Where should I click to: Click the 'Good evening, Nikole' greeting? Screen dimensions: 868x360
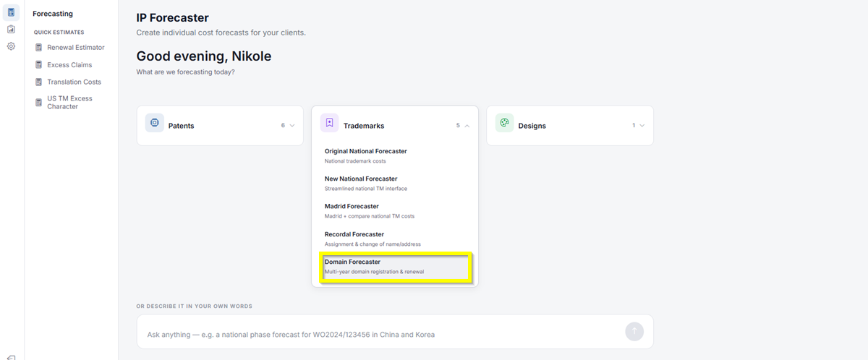coord(204,56)
